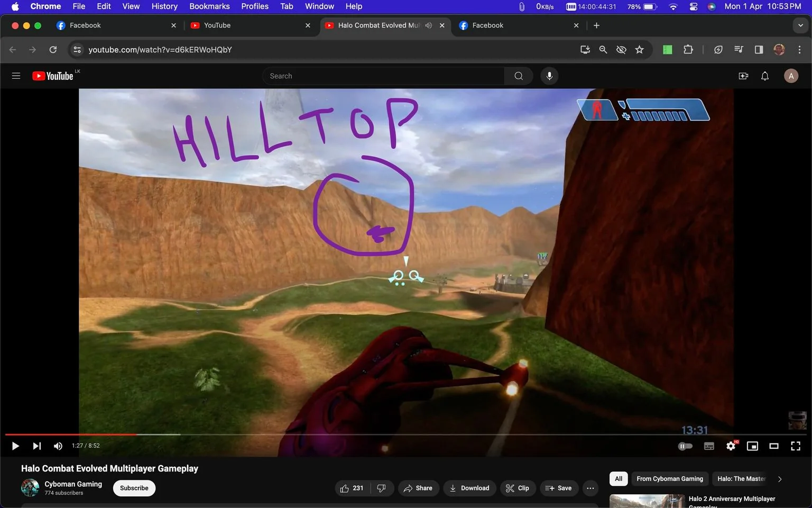Mute the video player volume
This screenshot has height=508, width=812.
[58, 446]
